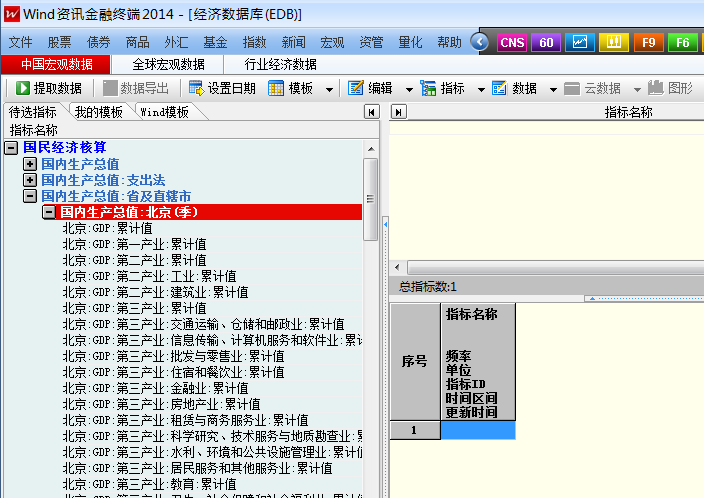Screen dimensions: 705x498
Task: Collapse the 国内生产总值:省及直辖市 node
Action: click(30, 196)
